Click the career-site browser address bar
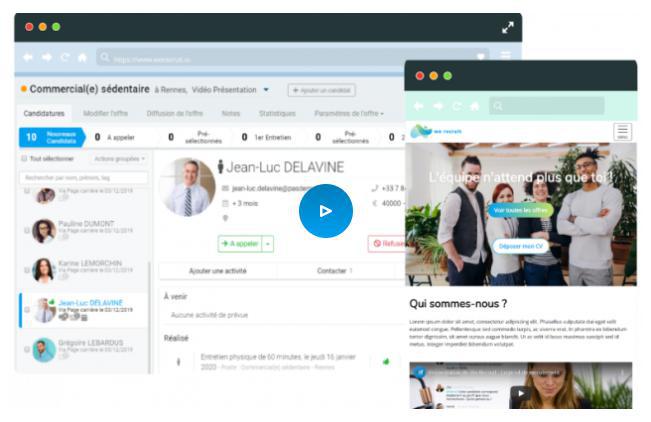The image size is (651, 422). (x=547, y=106)
